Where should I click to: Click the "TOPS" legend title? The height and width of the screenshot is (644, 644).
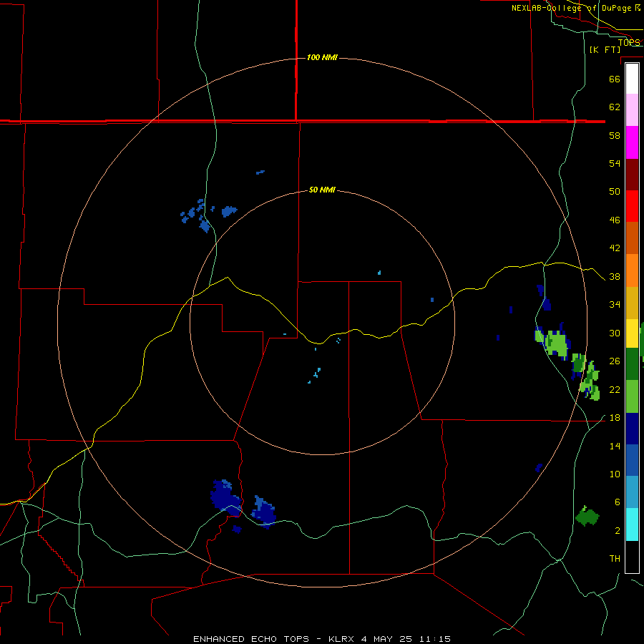pos(629,42)
